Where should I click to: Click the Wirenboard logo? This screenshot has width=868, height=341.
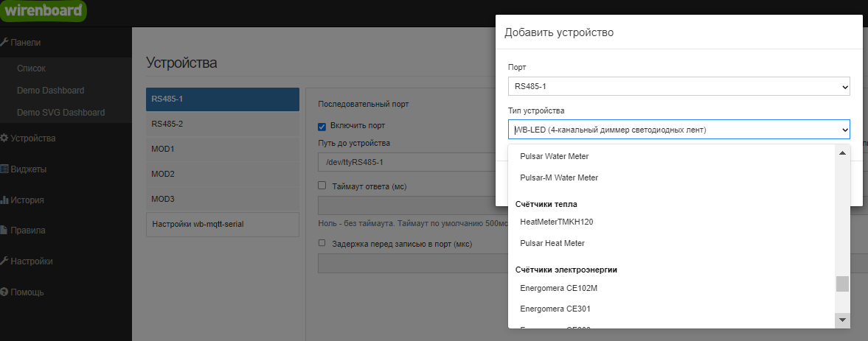44,10
